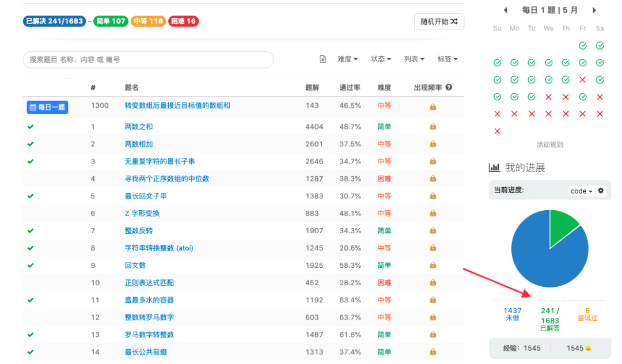Click the 1437 未做 counter
The image size is (622, 364).
click(x=513, y=314)
